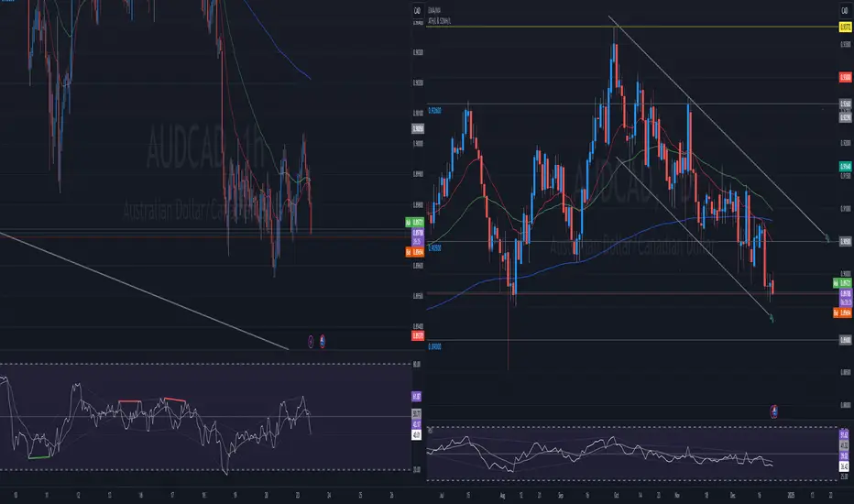The height and width of the screenshot is (504, 854).
Task: Open the CAD currency selector on right chart
Action: [x=845, y=10]
